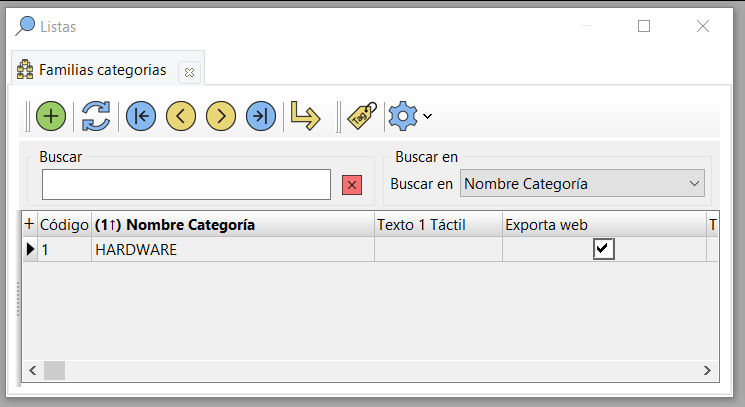Close the Familias categorias tab

point(189,72)
